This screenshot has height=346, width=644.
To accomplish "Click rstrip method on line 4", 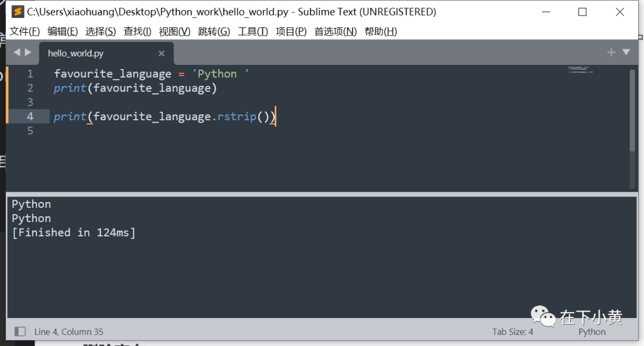I will tap(237, 117).
